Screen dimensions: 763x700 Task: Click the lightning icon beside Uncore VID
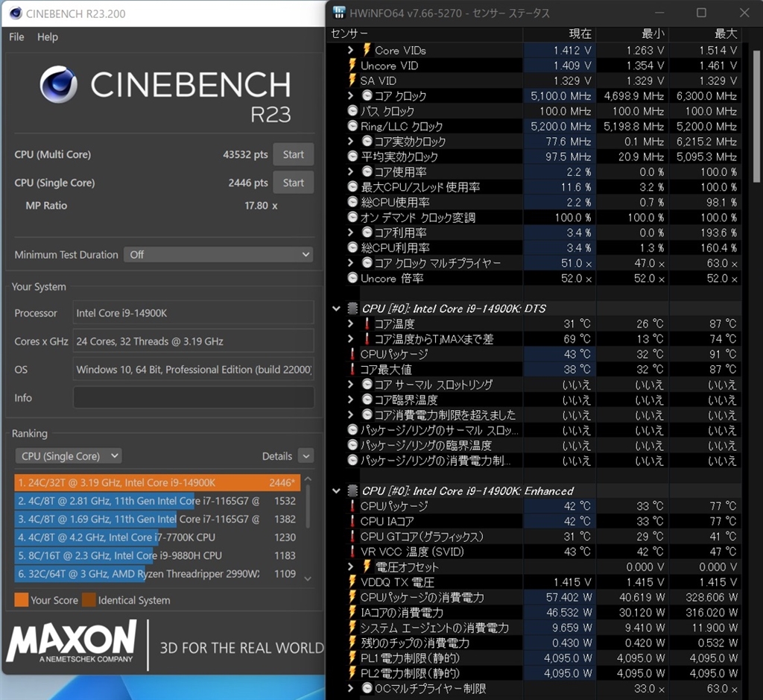click(352, 66)
